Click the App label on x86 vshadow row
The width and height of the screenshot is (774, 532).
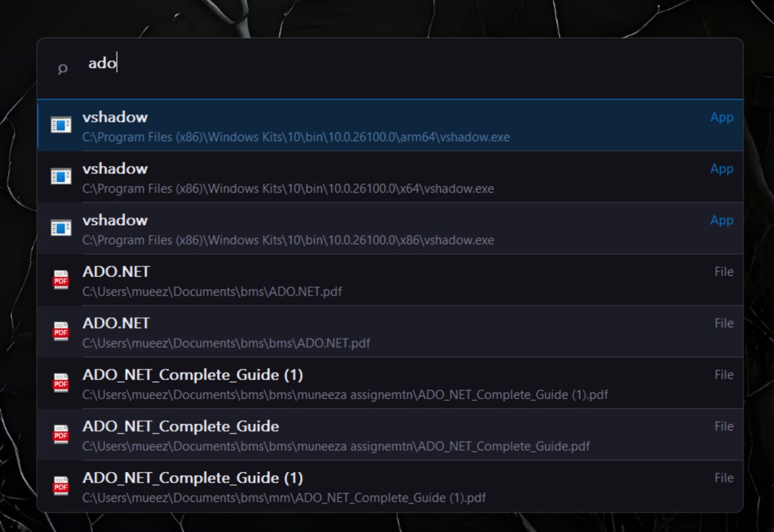722,220
